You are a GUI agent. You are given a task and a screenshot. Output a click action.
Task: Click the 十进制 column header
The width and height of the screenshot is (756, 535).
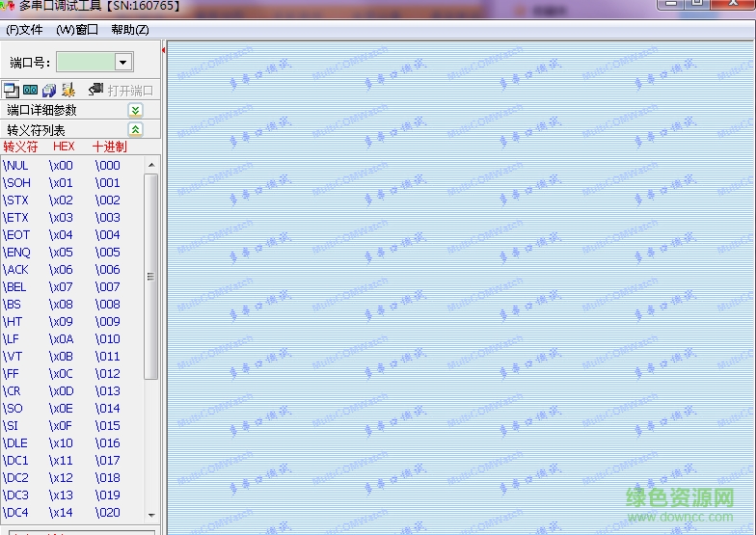click(x=110, y=147)
